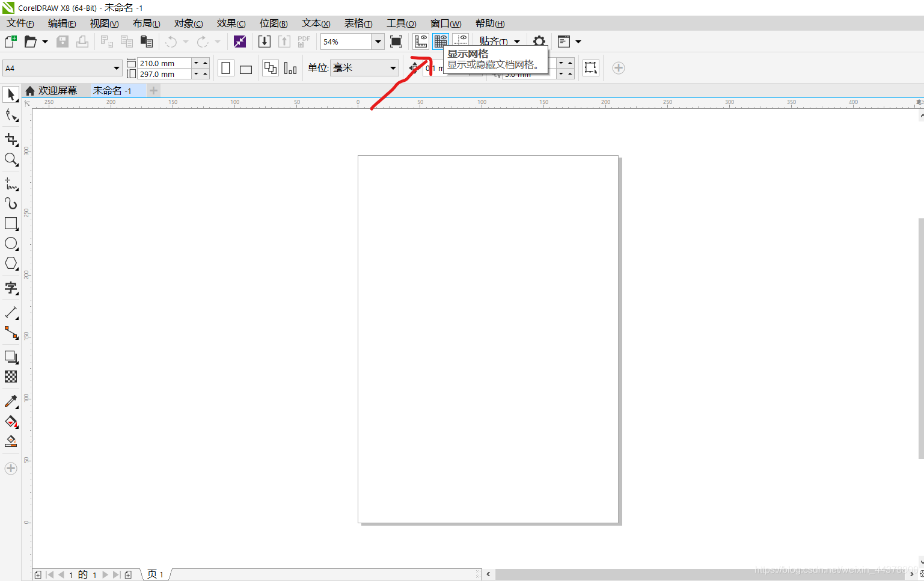This screenshot has height=581, width=924.
Task: Open the units 毫米 dropdown
Action: point(393,68)
